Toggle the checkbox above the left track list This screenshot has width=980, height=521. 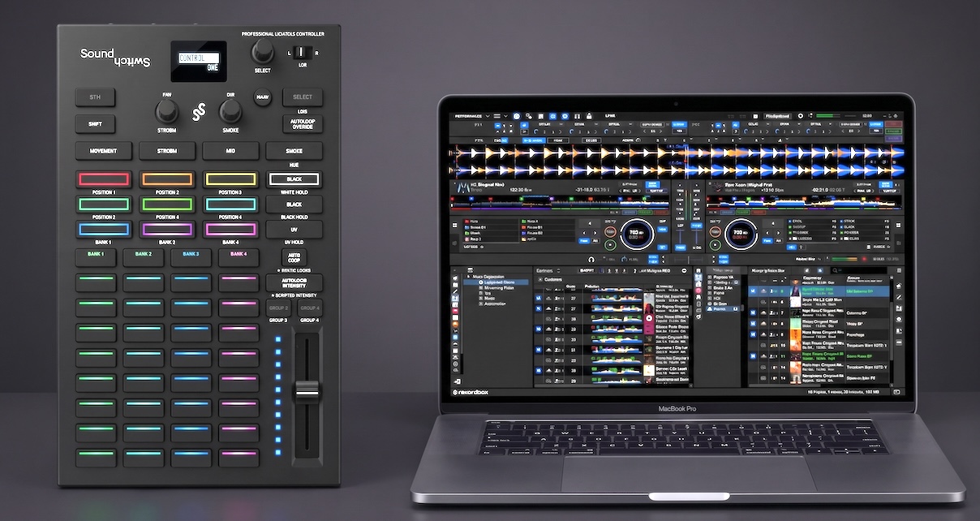(539, 278)
